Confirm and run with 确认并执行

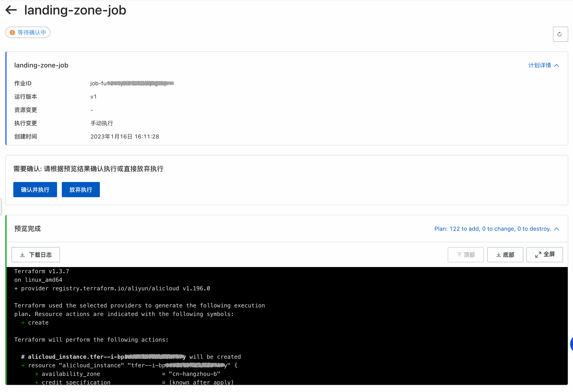pos(35,190)
